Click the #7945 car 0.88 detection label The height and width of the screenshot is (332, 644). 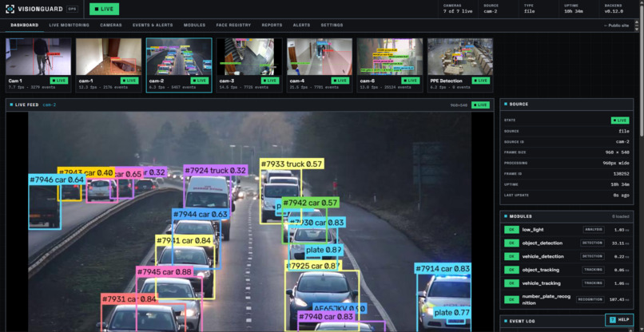(165, 271)
